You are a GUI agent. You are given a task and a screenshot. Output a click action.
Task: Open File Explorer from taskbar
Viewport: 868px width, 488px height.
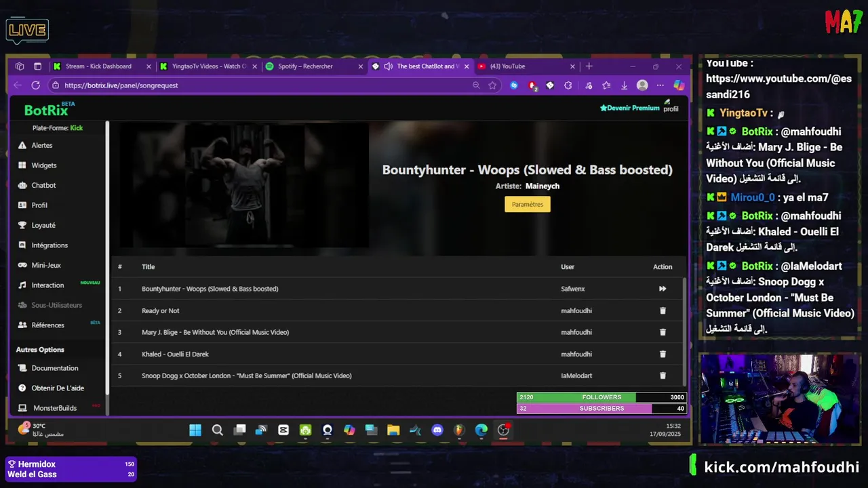click(393, 430)
